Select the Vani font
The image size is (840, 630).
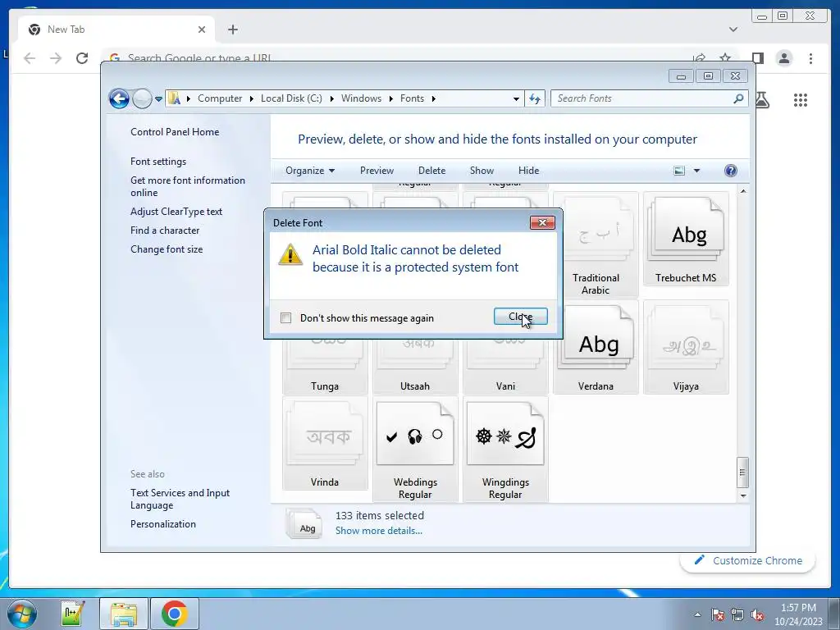pyautogui.click(x=505, y=367)
